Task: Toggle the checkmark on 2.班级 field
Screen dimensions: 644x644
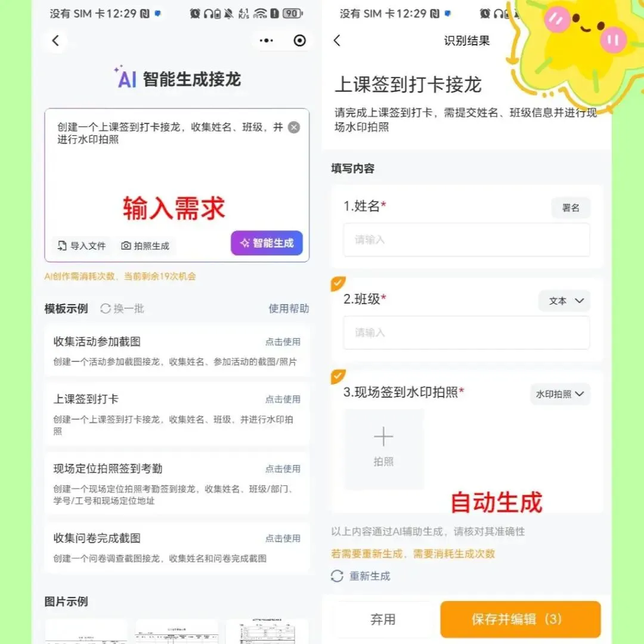Action: point(338,283)
